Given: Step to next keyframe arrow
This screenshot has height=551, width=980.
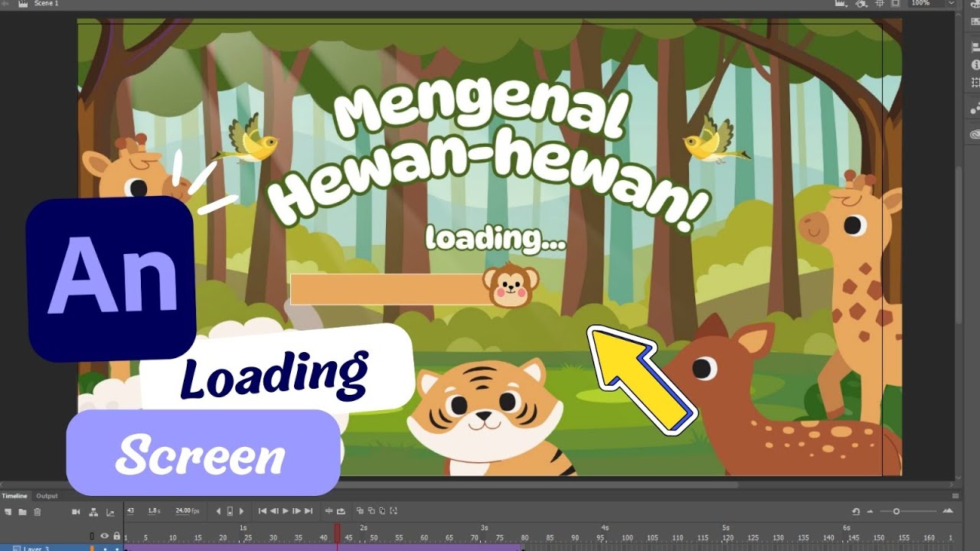Looking at the screenshot, I should click(242, 511).
